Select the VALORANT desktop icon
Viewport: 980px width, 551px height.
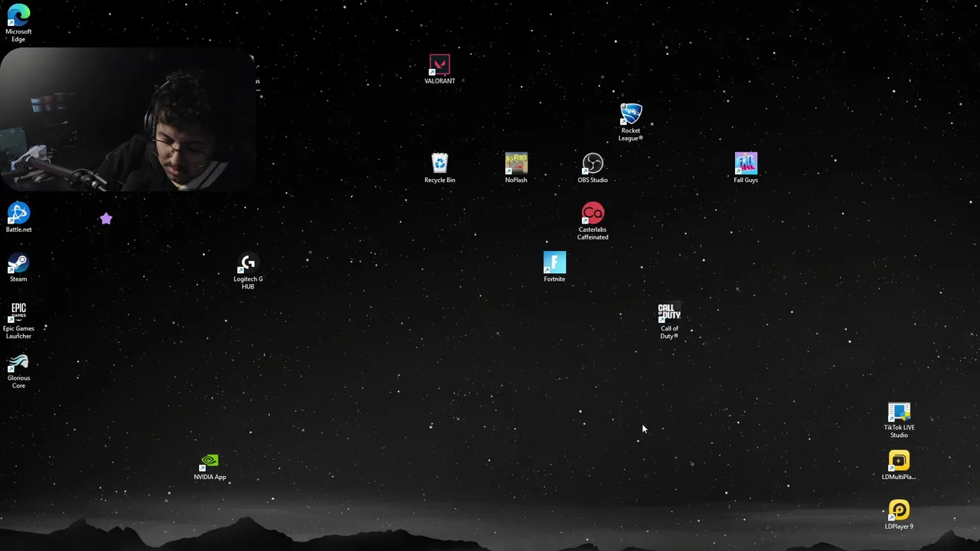[x=439, y=68]
